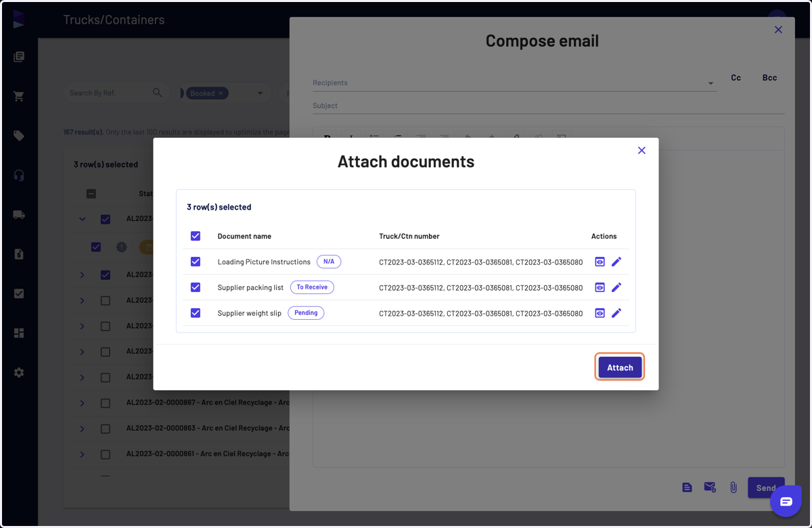Click row text AL2023-02-0000863 - Arc en Ciel Recyclage

208,428
